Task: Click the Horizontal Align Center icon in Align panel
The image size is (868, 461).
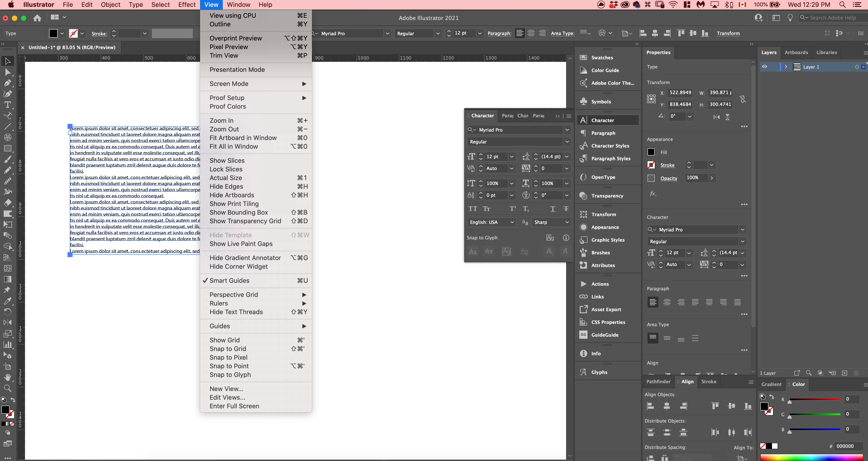Action: 667,406
